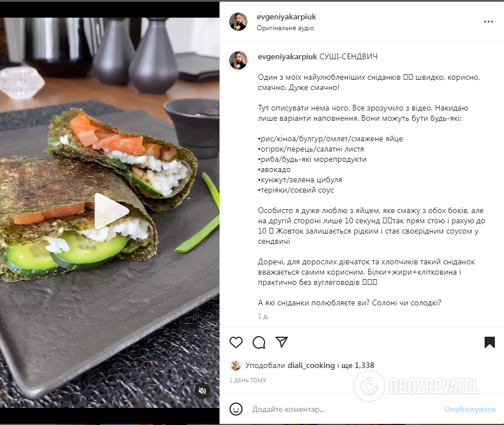The height and width of the screenshot is (425, 504).
Task: Click the header profile avatar
Action: 238,22
